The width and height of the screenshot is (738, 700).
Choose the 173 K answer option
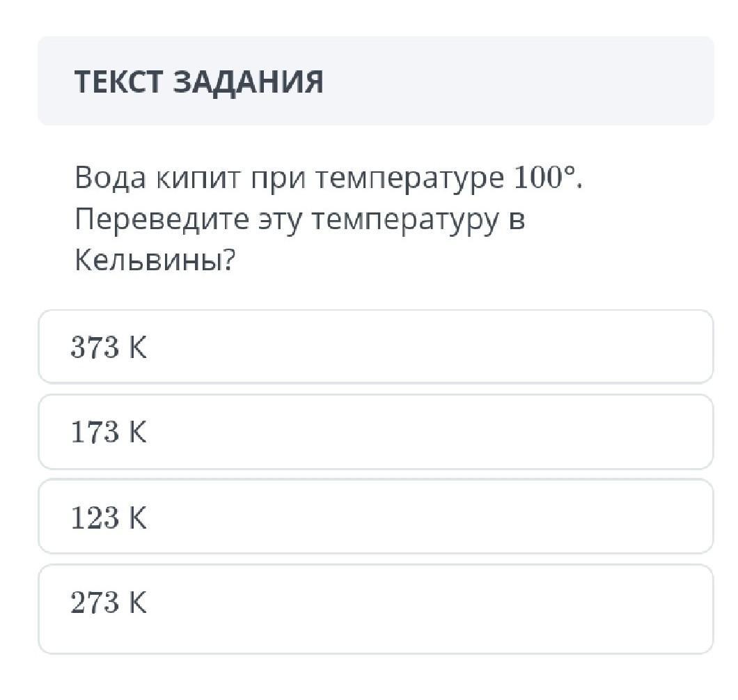[x=376, y=432]
